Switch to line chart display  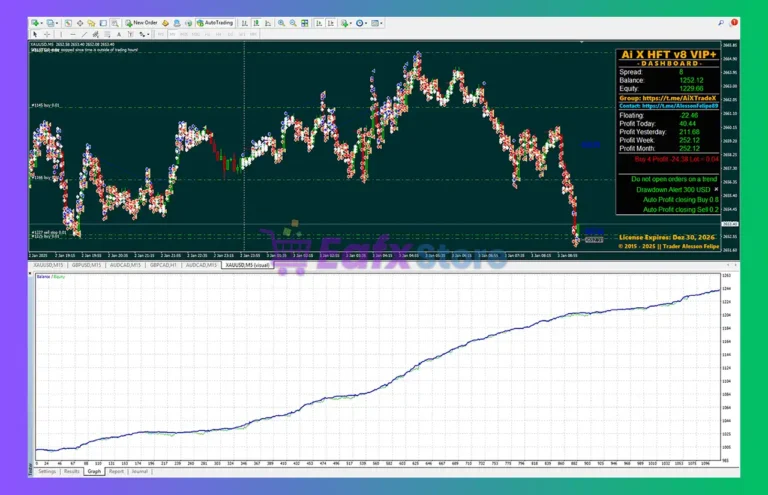click(268, 23)
